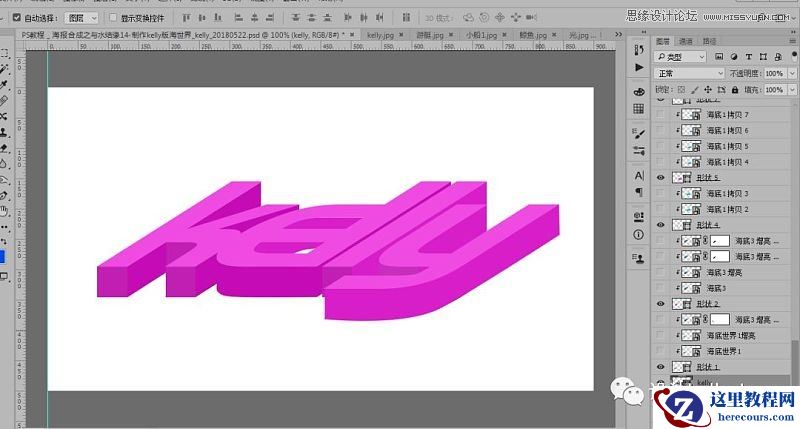Filter layers by shape layer icon
The image size is (800, 429).
tap(763, 57)
